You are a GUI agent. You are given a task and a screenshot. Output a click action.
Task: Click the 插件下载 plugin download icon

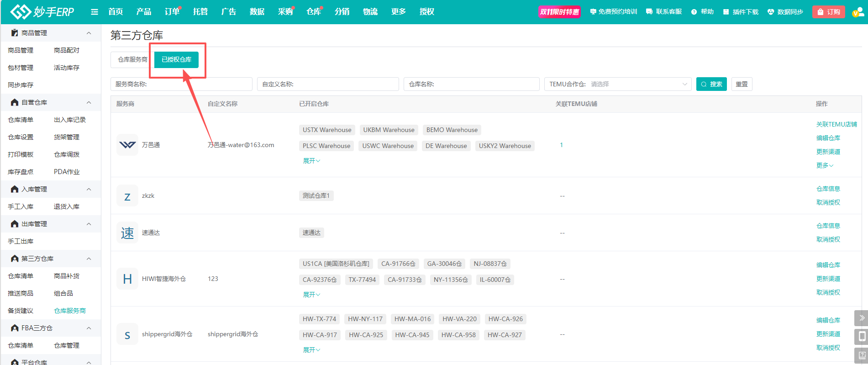(726, 12)
